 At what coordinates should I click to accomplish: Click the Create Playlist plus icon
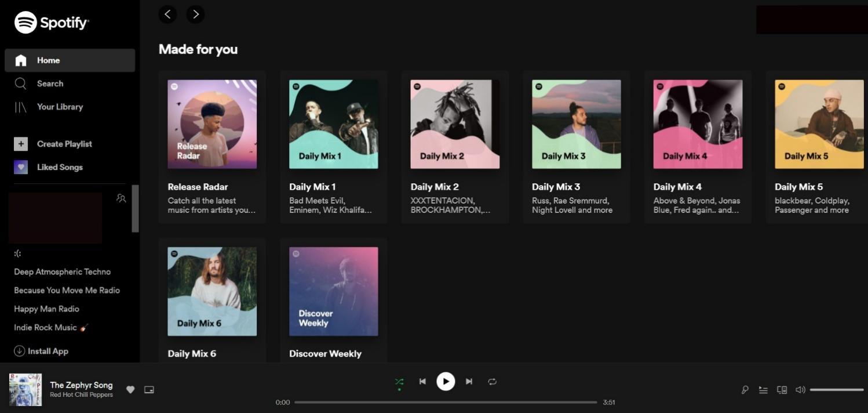tap(21, 144)
